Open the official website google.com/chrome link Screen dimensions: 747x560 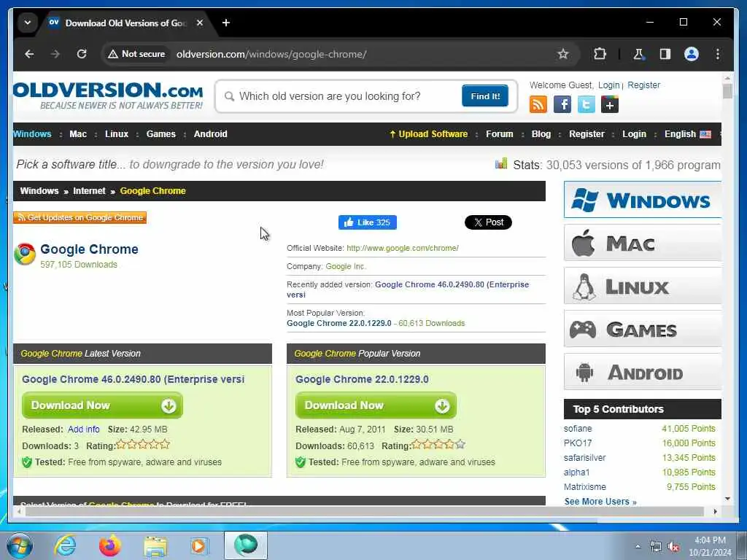tap(403, 248)
